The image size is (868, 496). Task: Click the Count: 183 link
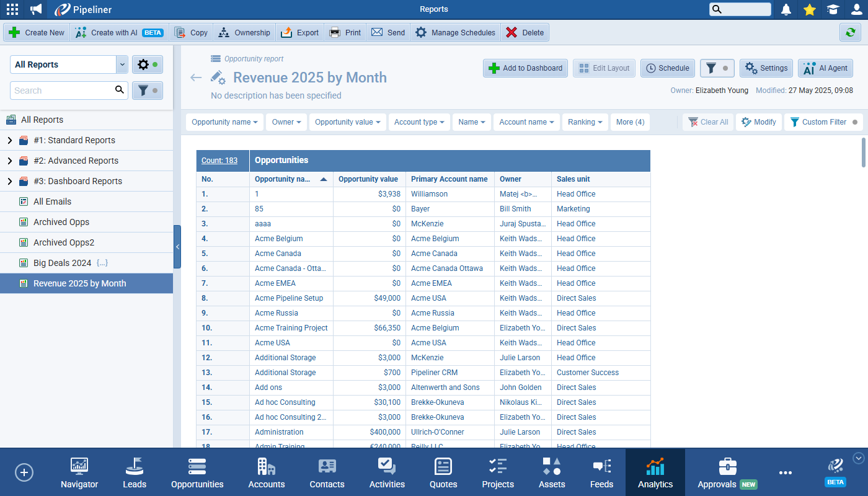219,161
